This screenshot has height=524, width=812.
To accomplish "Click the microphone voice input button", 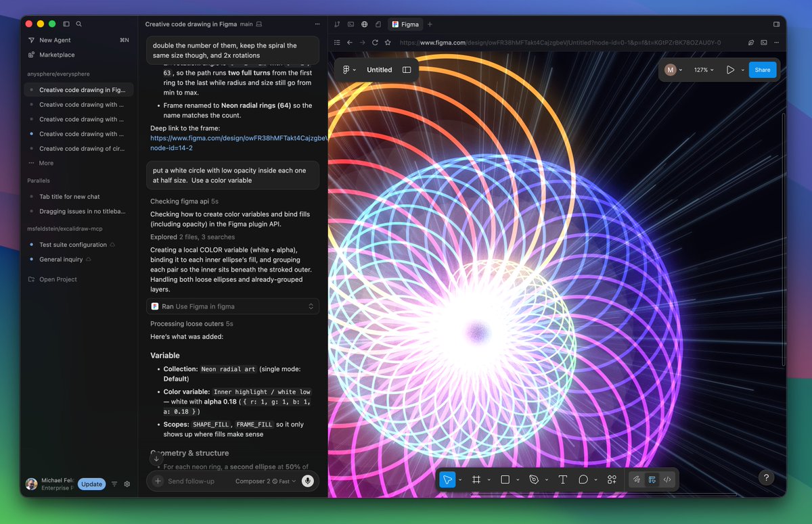I will click(308, 481).
